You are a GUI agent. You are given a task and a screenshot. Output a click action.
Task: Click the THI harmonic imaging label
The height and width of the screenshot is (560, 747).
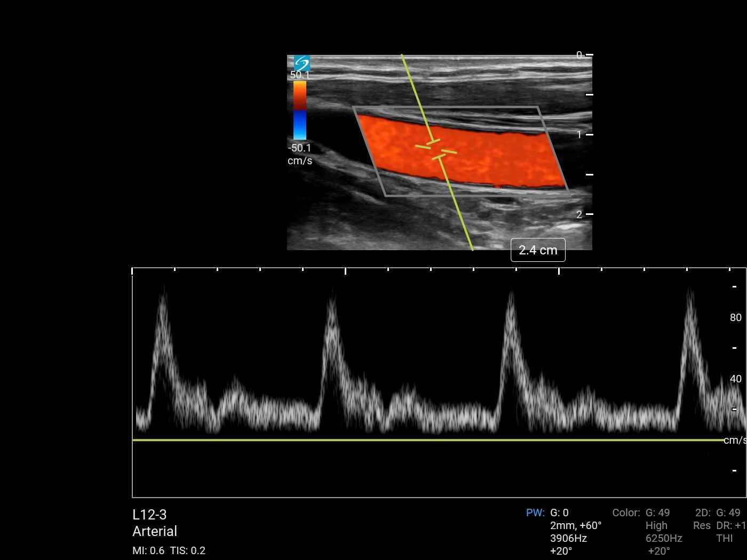tap(724, 538)
